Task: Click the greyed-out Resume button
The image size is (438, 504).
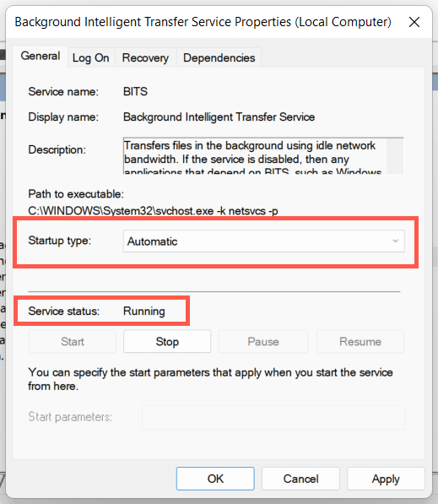Action: [x=360, y=341]
